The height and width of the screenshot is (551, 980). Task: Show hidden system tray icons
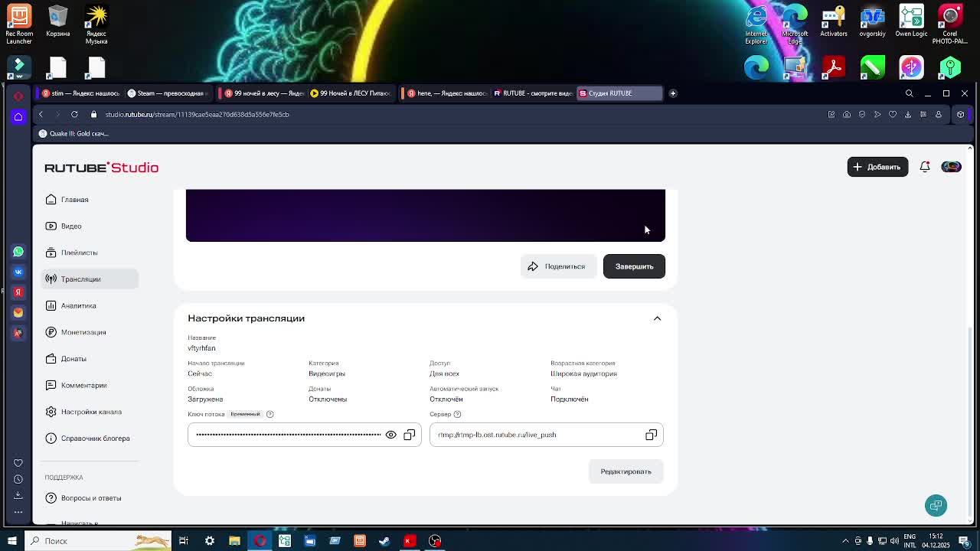pyautogui.click(x=845, y=541)
